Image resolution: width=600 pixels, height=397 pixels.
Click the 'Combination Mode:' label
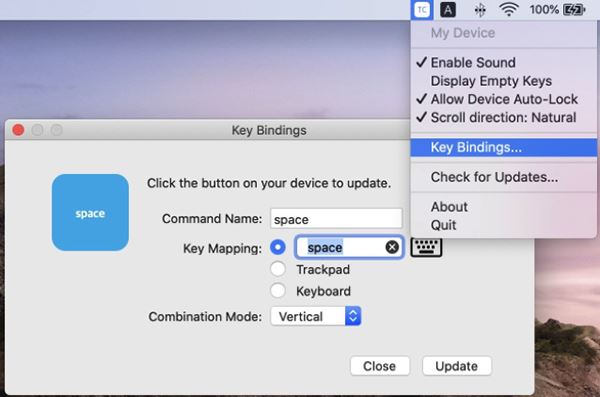click(x=205, y=317)
